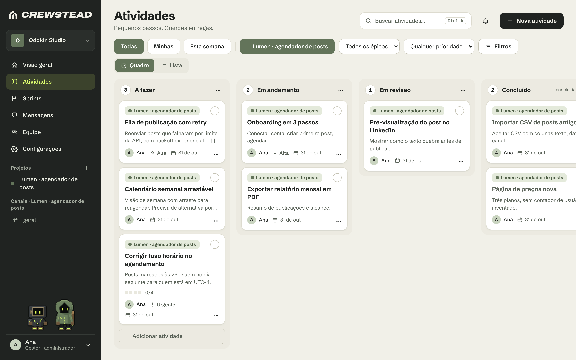Image resolution: width=576 pixels, height=360 pixels.
Task: Open more options on Calendário semanal card
Action: [x=216, y=221]
